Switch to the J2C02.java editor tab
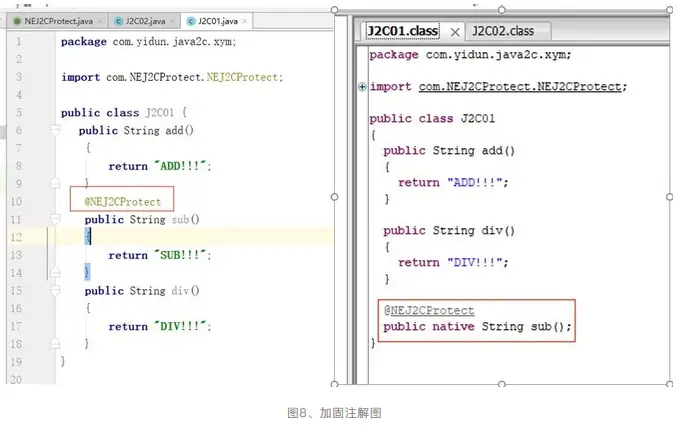Viewport: 678px width, 426px height. pyautogui.click(x=145, y=21)
